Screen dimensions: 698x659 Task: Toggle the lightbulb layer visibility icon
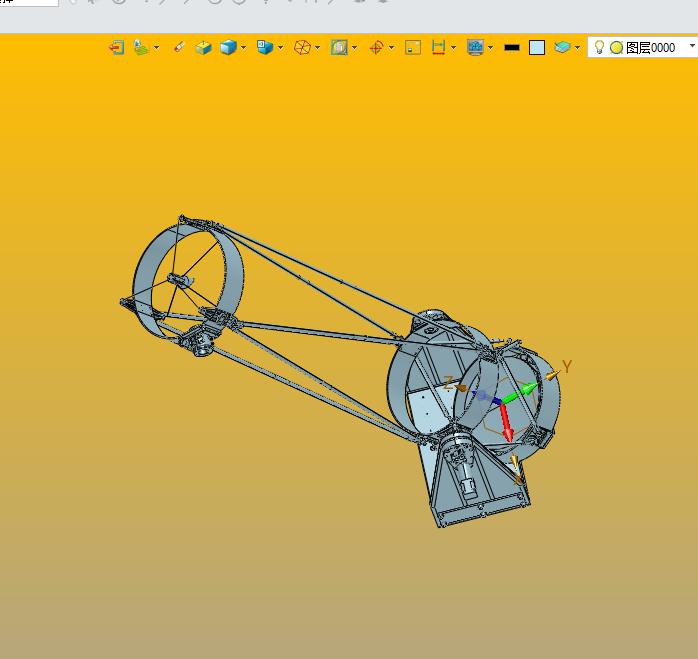[599, 47]
